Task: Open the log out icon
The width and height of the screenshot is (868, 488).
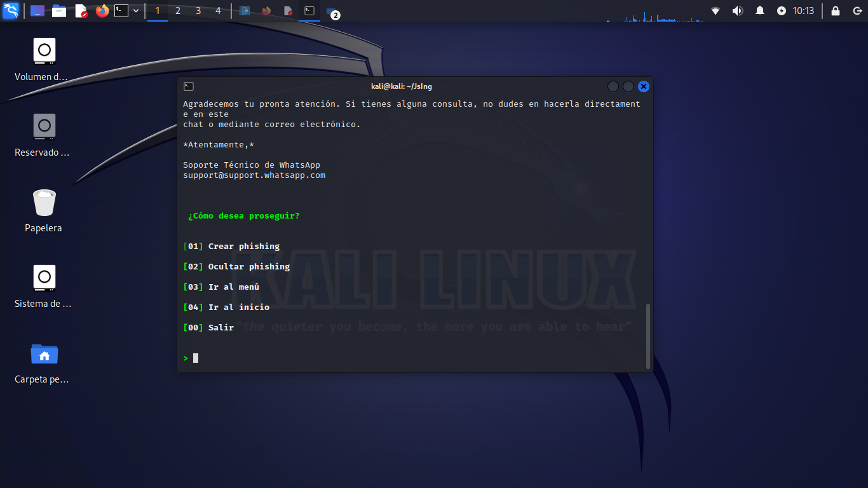Action: 857,11
